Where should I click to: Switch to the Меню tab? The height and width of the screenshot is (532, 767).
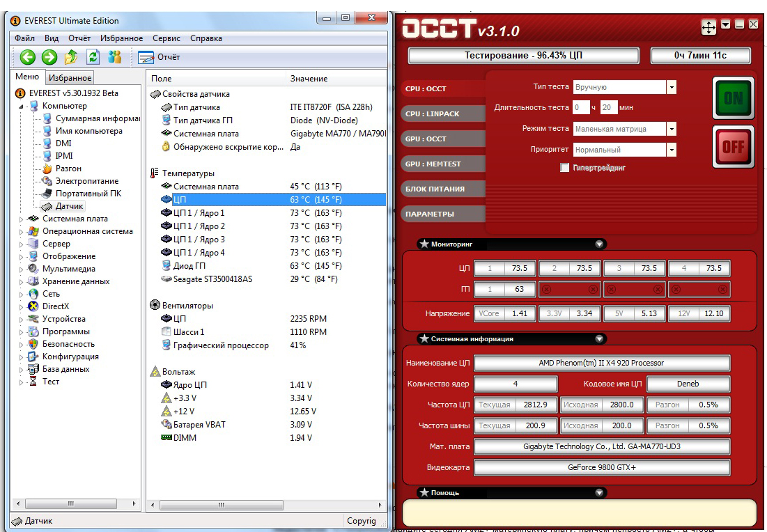click(x=27, y=77)
